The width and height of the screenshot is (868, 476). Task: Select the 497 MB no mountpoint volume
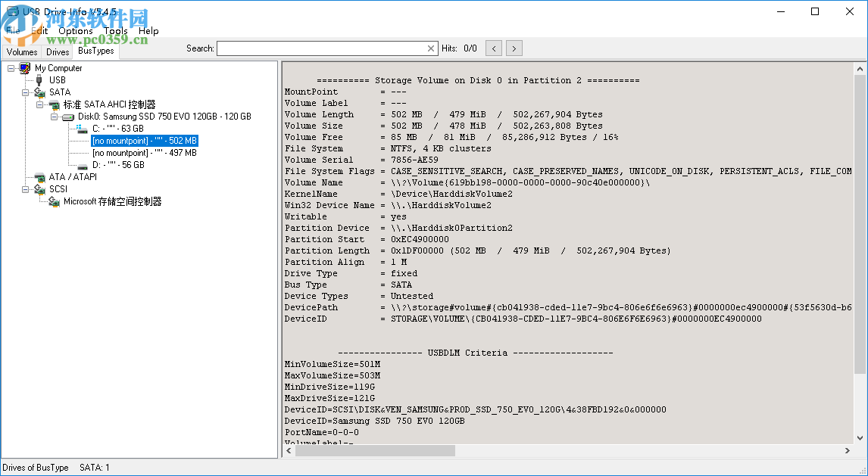pos(145,153)
